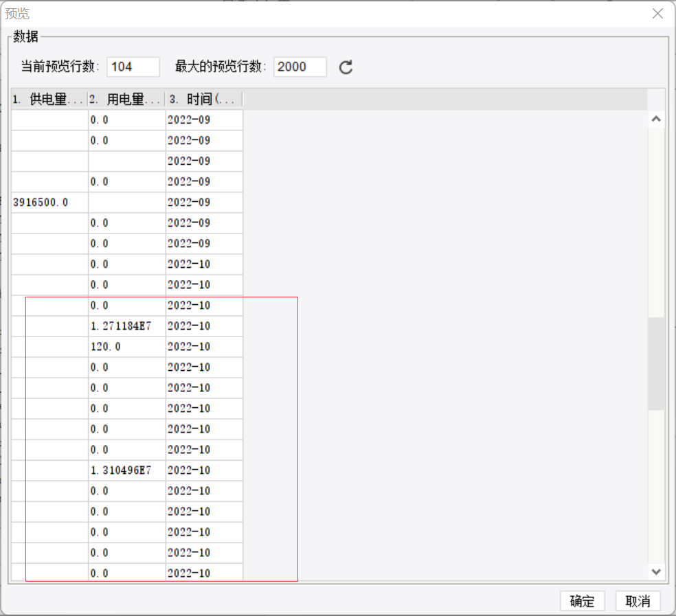Close the 预览 dialog window

pos(657,13)
